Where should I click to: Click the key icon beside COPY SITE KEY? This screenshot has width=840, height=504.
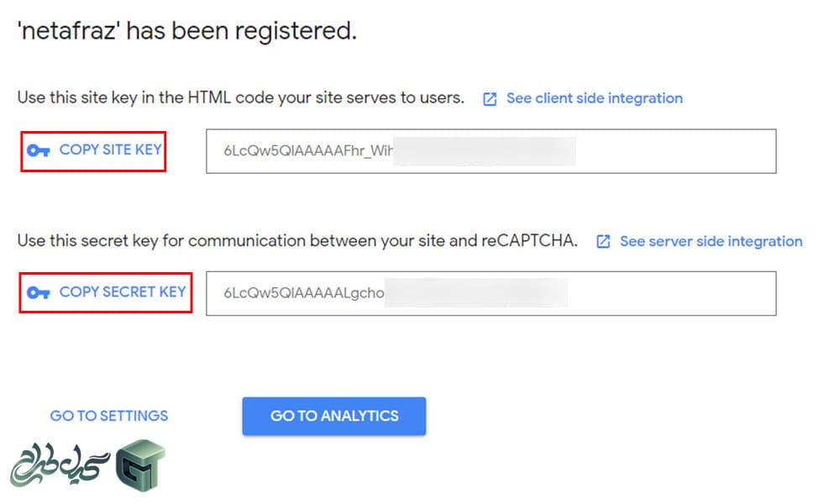[39, 150]
